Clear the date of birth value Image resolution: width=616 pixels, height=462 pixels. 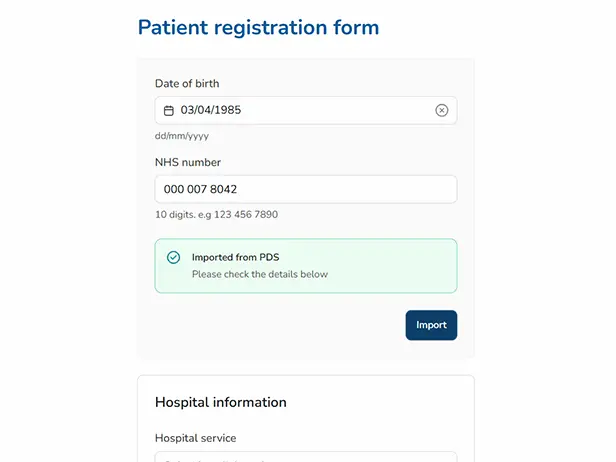click(x=442, y=111)
